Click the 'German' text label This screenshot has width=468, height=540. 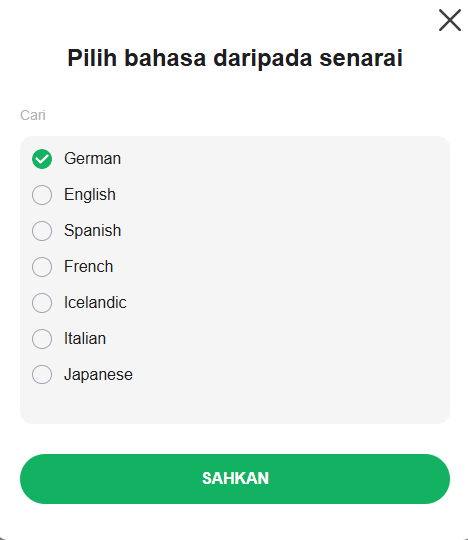point(92,159)
